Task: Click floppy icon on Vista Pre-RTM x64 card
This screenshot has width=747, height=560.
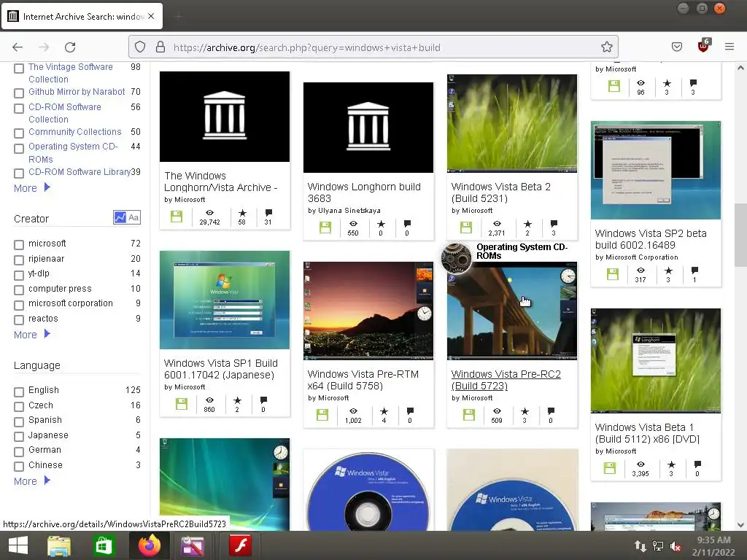Action: 322,415
